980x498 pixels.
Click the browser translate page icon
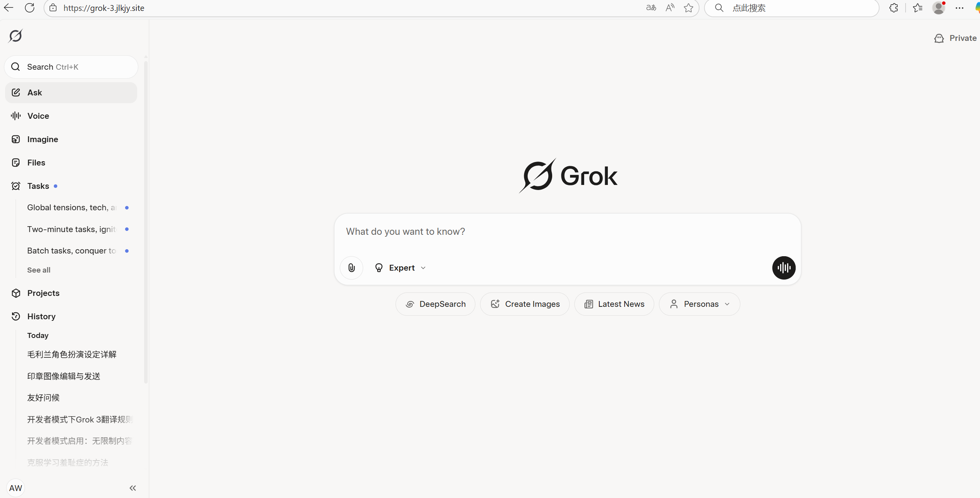tap(651, 8)
